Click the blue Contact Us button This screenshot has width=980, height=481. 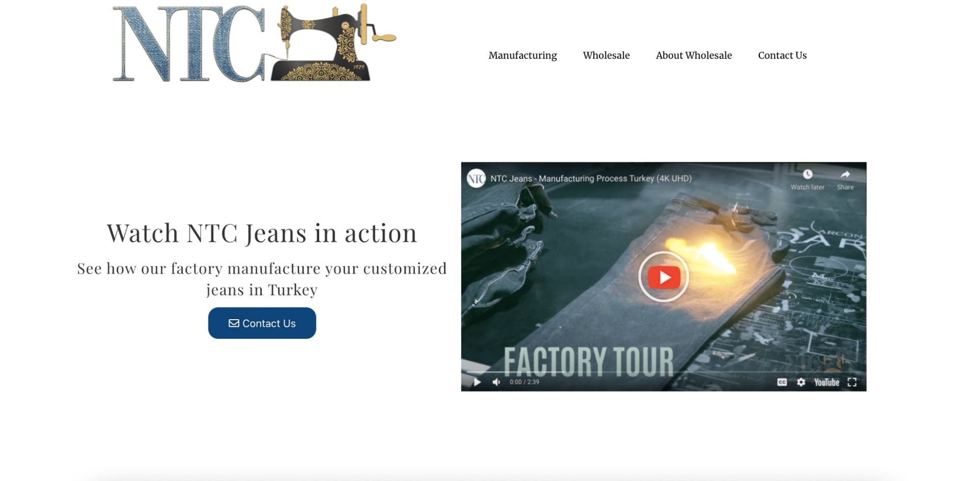pos(262,323)
